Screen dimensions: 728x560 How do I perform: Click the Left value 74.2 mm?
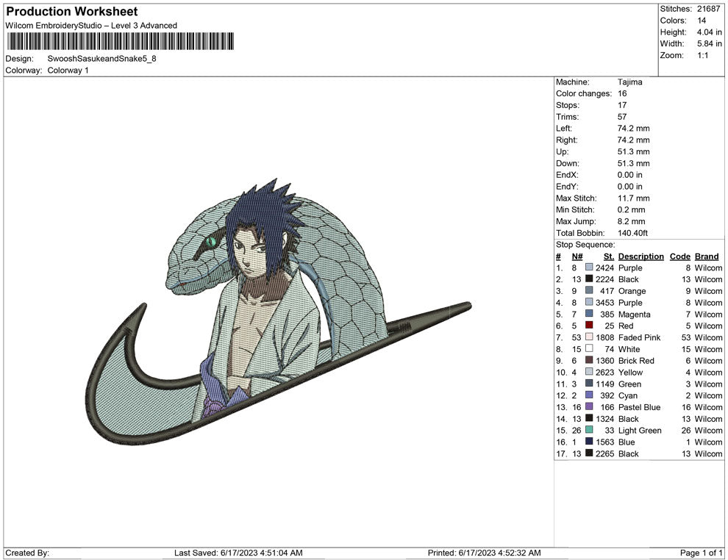click(633, 128)
